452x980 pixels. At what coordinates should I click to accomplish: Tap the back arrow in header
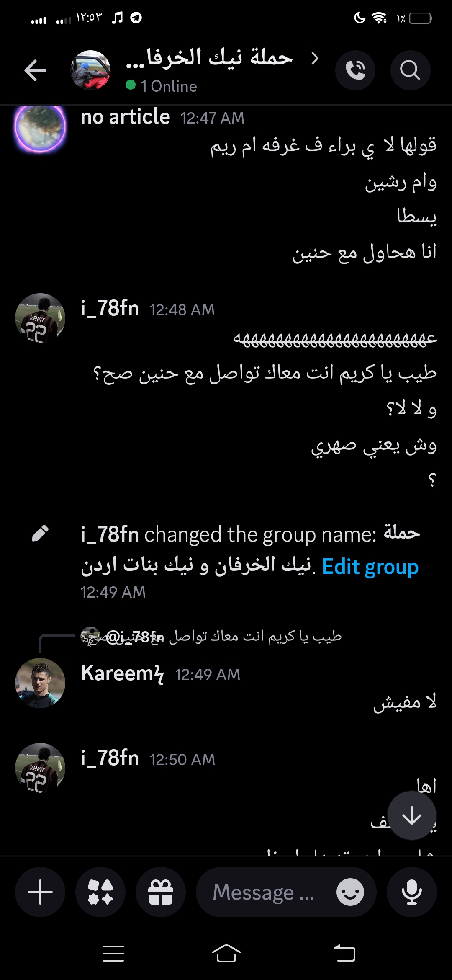(x=35, y=70)
